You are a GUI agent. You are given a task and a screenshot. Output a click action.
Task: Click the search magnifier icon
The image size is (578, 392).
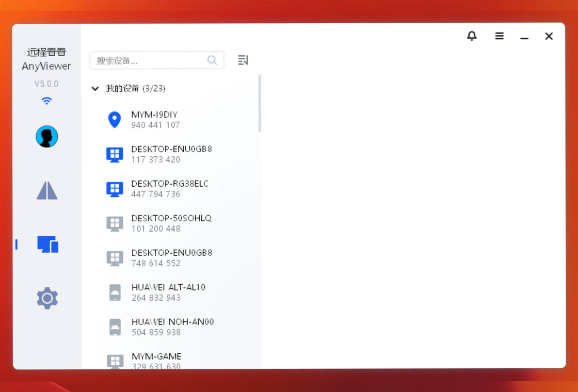tap(212, 60)
